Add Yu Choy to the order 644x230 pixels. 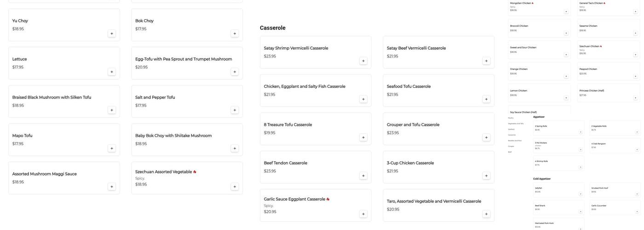point(112,34)
